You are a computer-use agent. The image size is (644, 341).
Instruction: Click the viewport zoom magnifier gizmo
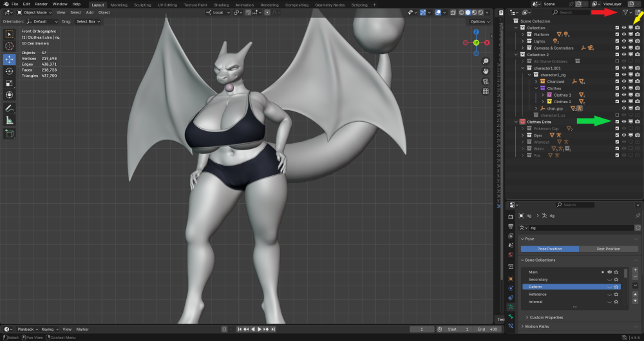point(486,61)
